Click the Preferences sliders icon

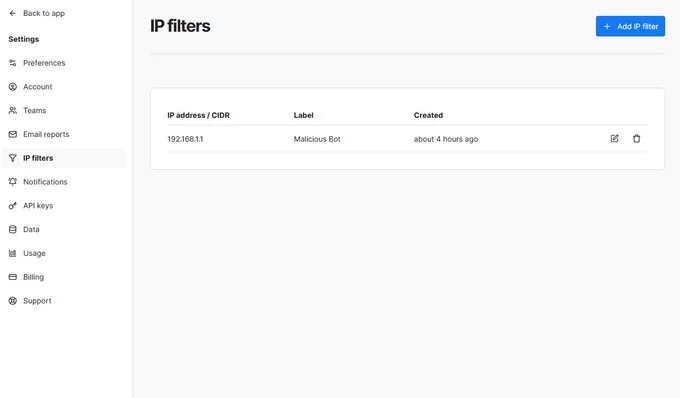13,63
